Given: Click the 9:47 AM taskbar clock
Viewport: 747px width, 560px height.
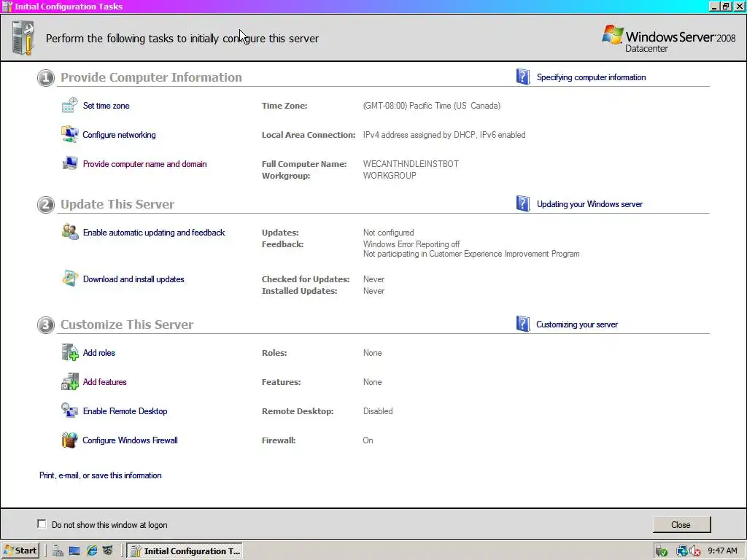Looking at the screenshot, I should click(722, 551).
